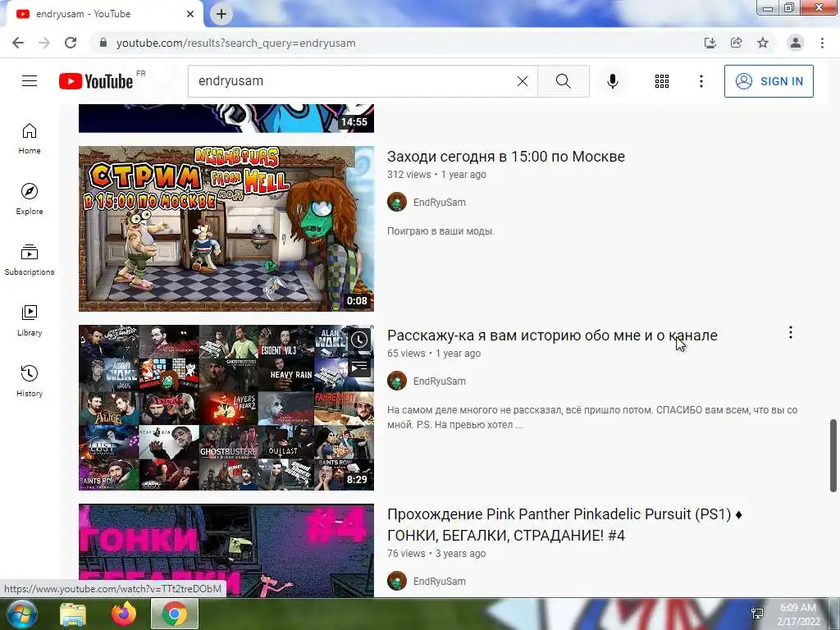This screenshot has width=840, height=630.
Task: Open the pink ГОНКИ #4 thumbnail
Action: point(226,550)
